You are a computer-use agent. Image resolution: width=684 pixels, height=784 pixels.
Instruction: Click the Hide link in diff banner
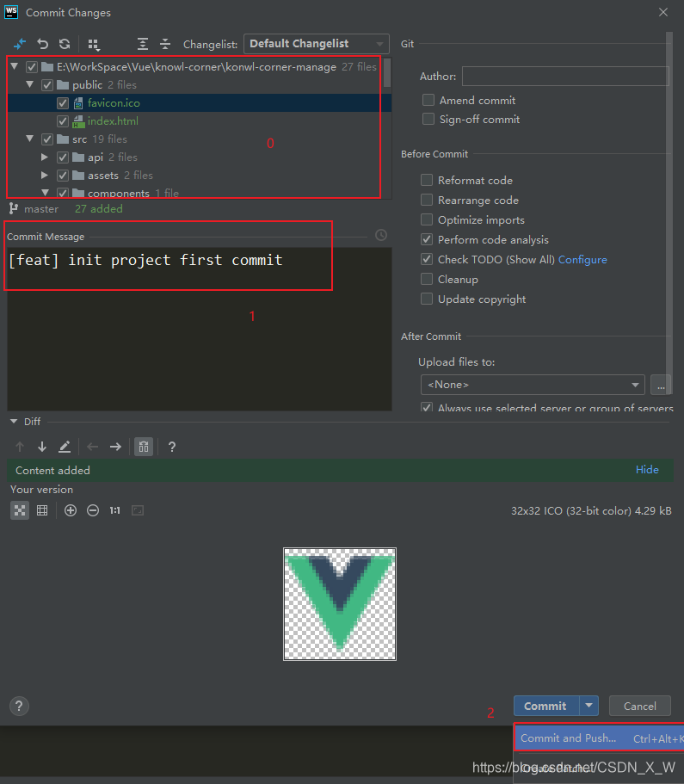click(x=647, y=470)
